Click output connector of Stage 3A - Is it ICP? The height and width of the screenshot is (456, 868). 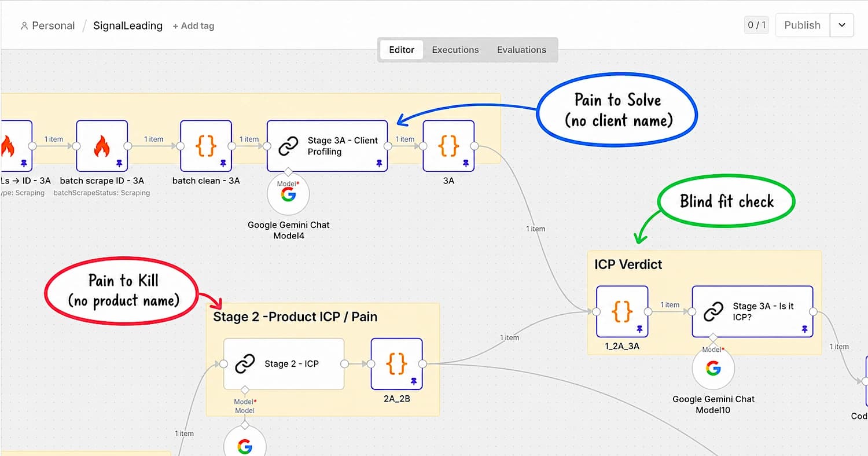tap(813, 311)
